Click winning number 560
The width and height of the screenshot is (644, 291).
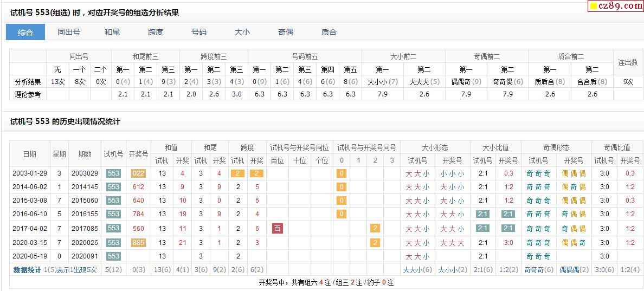tap(138, 229)
